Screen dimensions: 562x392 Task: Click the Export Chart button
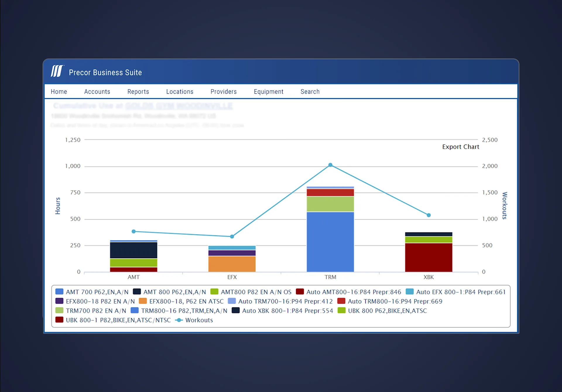pos(461,147)
